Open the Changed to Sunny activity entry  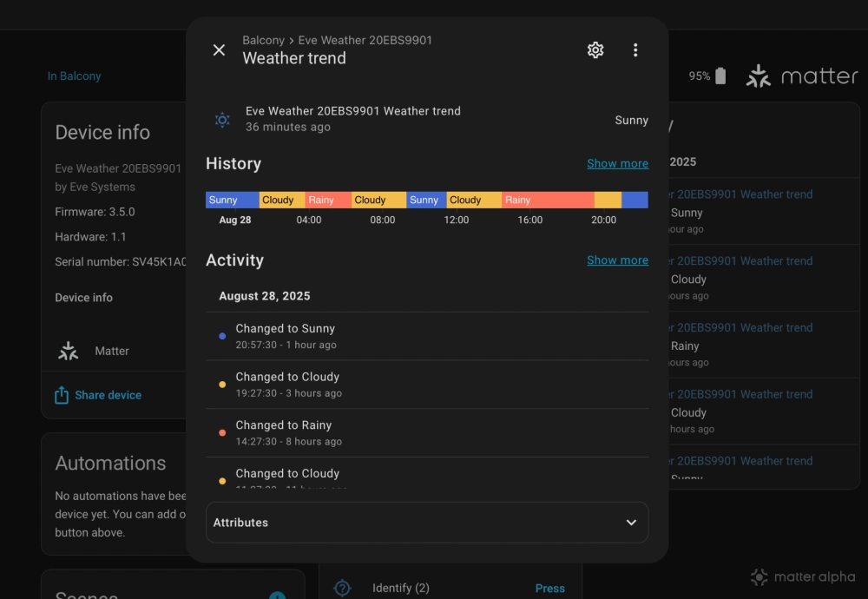285,336
